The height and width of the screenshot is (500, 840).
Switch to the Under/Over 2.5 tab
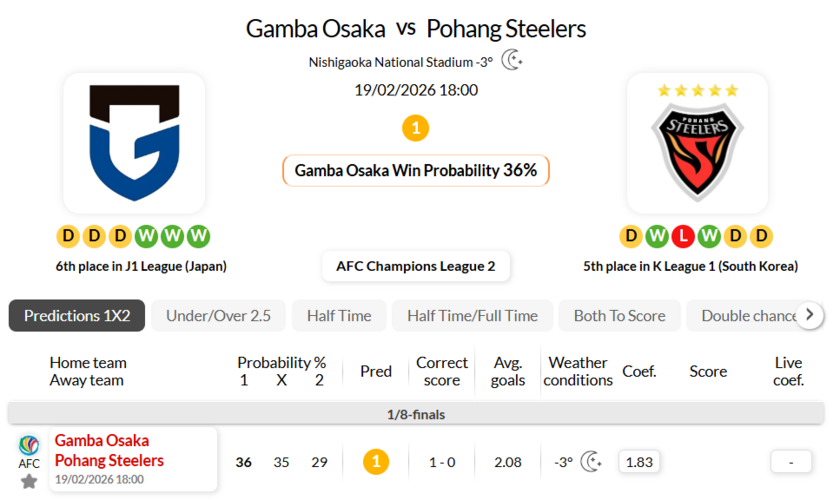pyautogui.click(x=218, y=315)
